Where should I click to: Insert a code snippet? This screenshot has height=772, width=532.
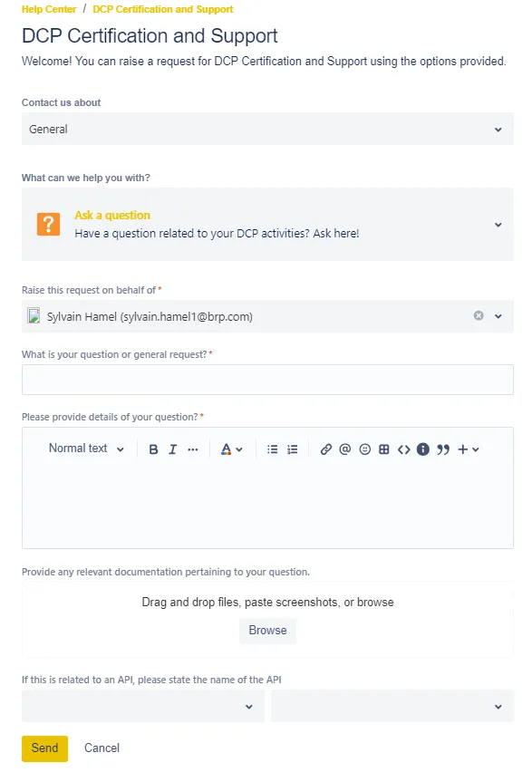tap(404, 449)
